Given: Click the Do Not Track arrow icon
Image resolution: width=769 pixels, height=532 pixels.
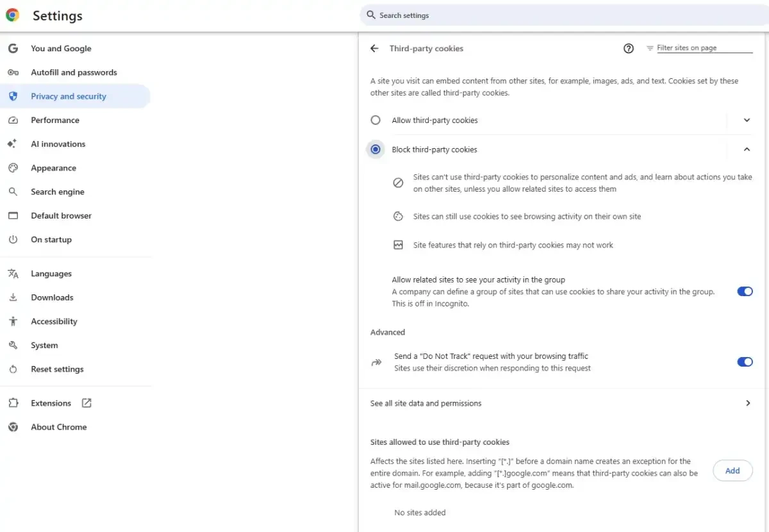Looking at the screenshot, I should tap(376, 362).
